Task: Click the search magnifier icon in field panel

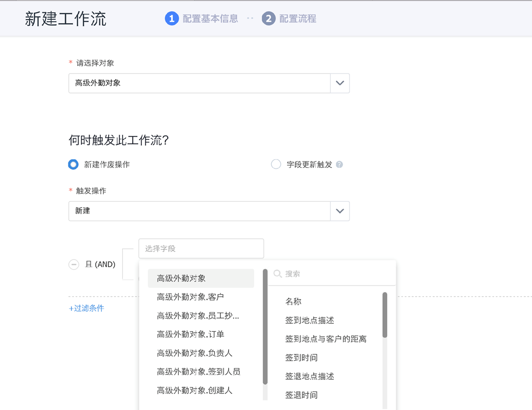Action: pos(278,274)
